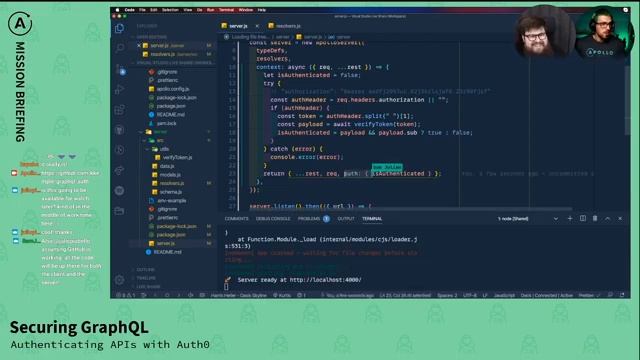Open apollo.config.js in the file tree
Image resolution: width=640 pixels, height=360 pixels.
[x=173, y=89]
